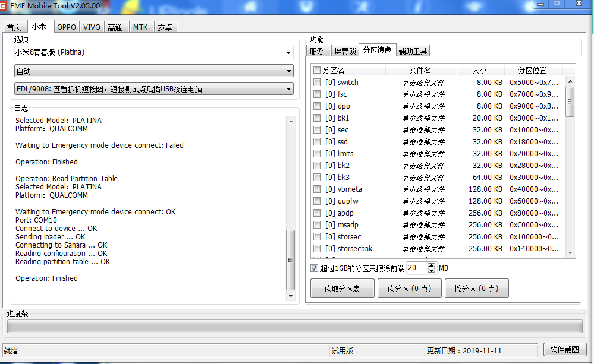This screenshot has width=594, height=364.
Task: Open the OPPO tab
Action: (66, 27)
